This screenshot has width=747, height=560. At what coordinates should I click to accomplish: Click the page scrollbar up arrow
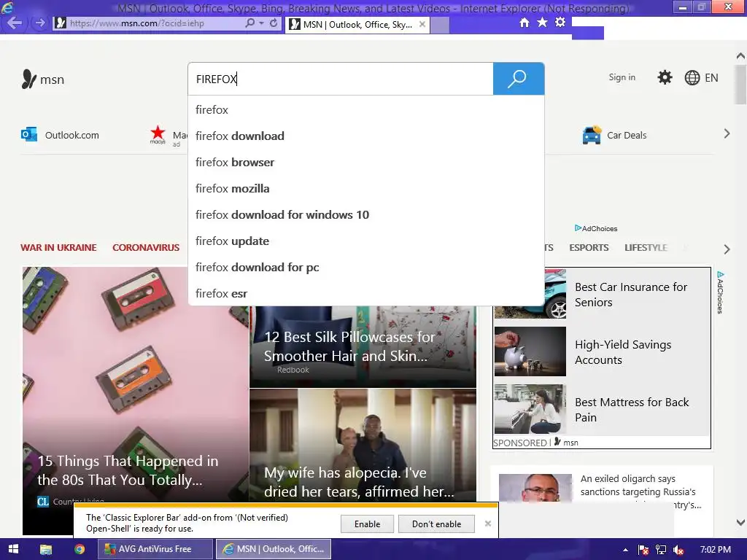[740, 56]
